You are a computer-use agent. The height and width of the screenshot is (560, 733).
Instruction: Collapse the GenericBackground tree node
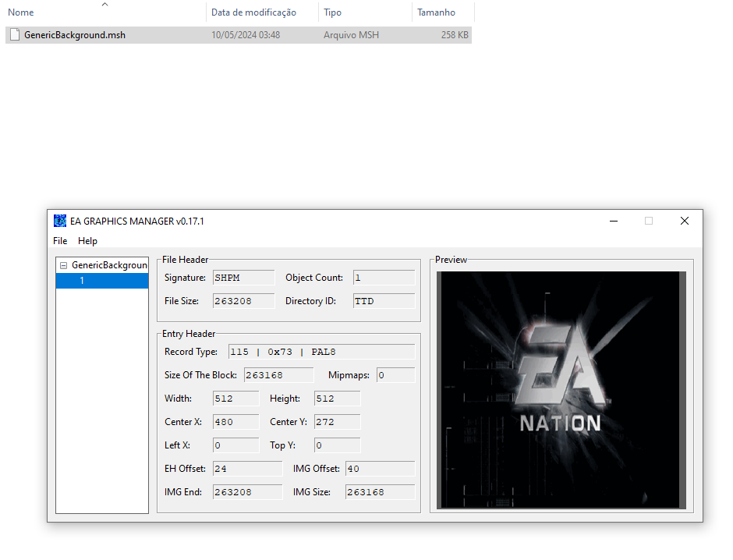coord(63,265)
